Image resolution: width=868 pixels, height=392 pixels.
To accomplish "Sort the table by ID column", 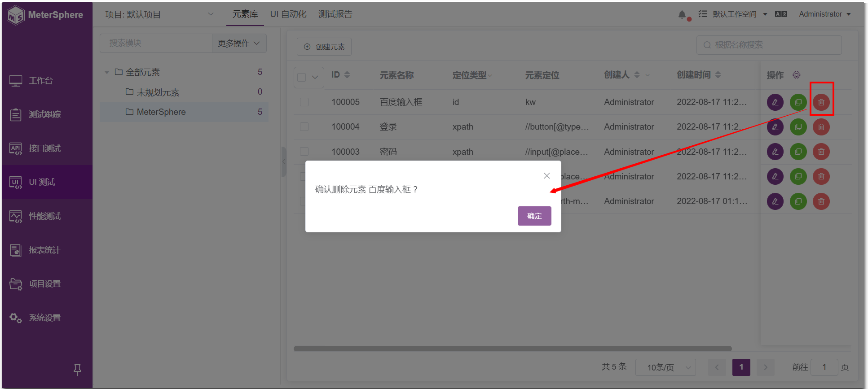I will [x=347, y=75].
